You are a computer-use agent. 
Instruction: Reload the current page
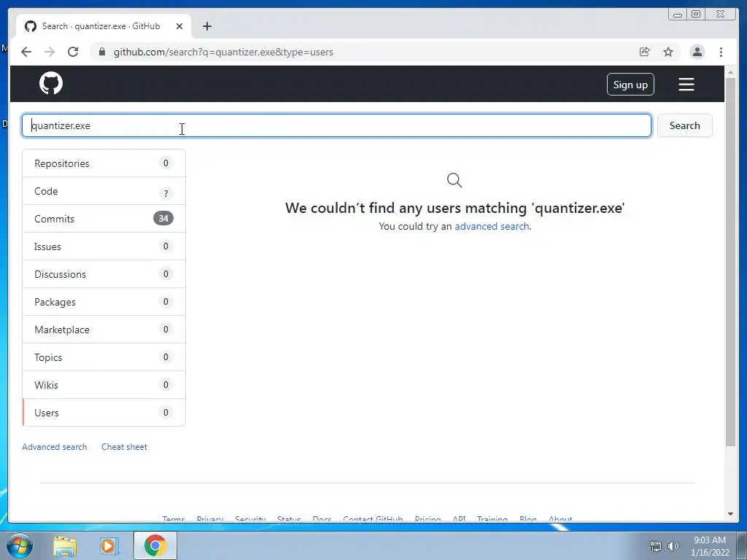[73, 52]
